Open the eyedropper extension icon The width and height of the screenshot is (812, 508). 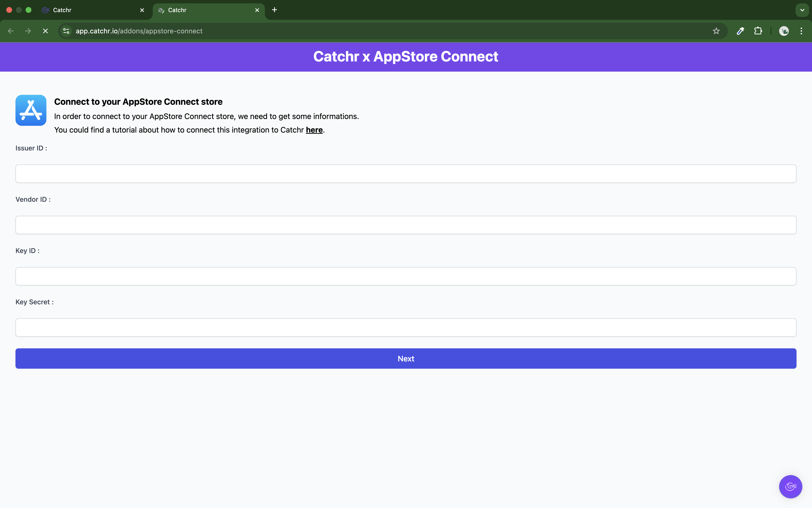coord(740,31)
